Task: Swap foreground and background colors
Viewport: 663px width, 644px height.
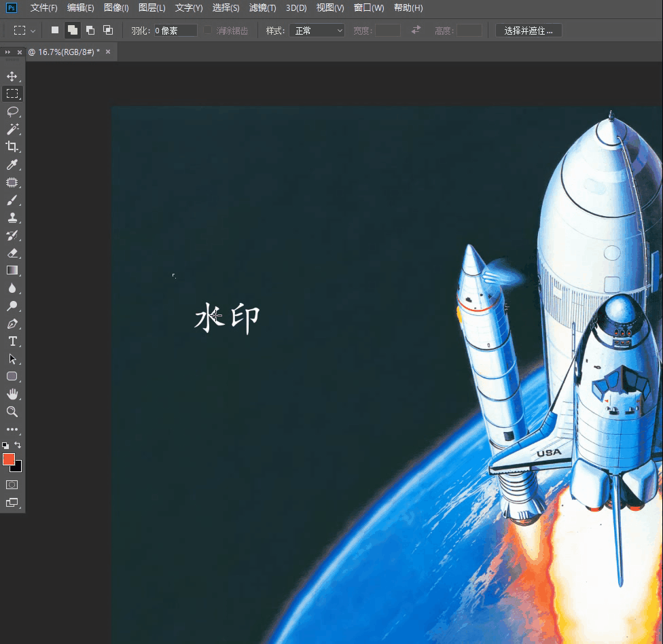Action: coord(18,445)
